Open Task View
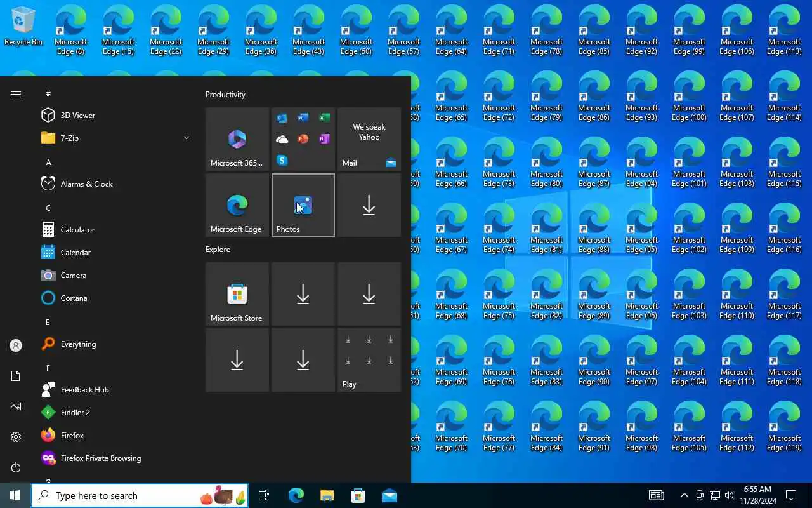Screen dimensions: 812x508 264,495
